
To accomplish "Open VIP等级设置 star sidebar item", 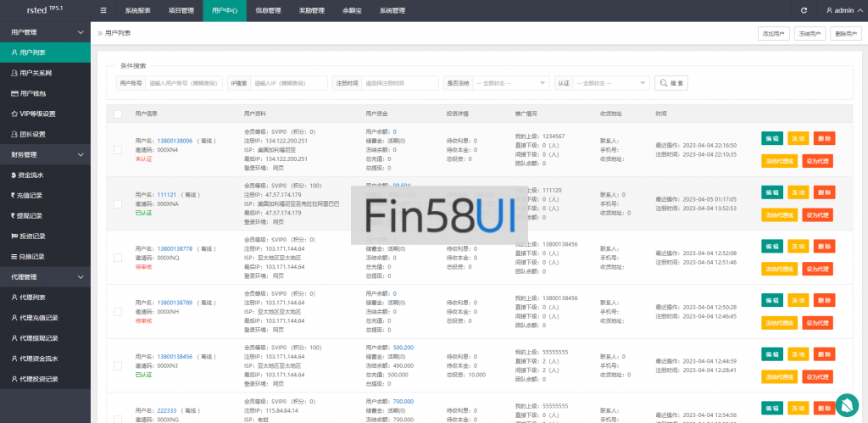I will 37,114.
